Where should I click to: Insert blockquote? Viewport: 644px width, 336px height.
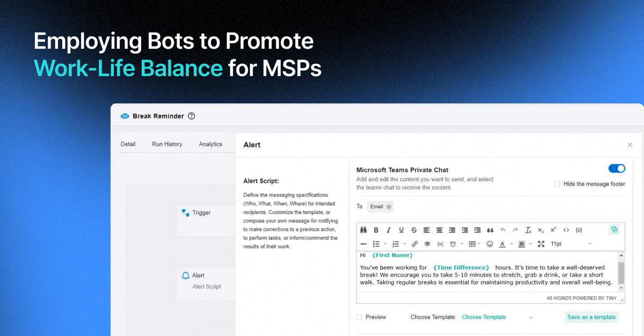pos(490,230)
